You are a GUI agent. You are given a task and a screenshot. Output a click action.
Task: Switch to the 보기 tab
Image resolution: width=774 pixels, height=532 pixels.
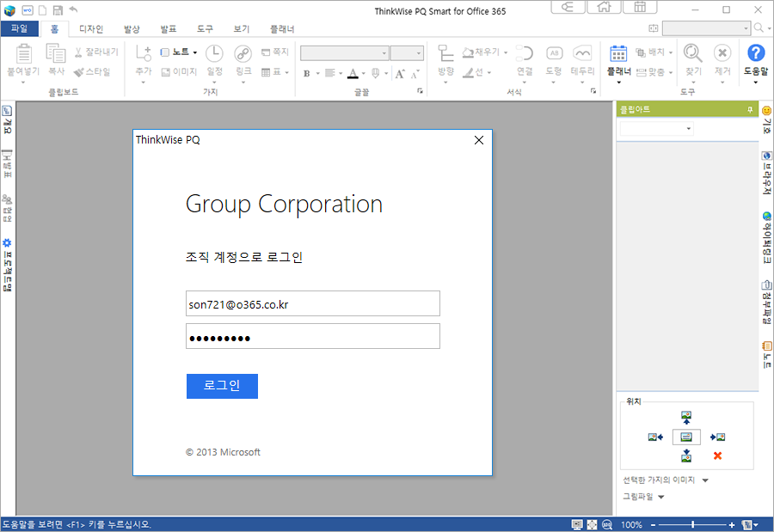[x=242, y=29]
